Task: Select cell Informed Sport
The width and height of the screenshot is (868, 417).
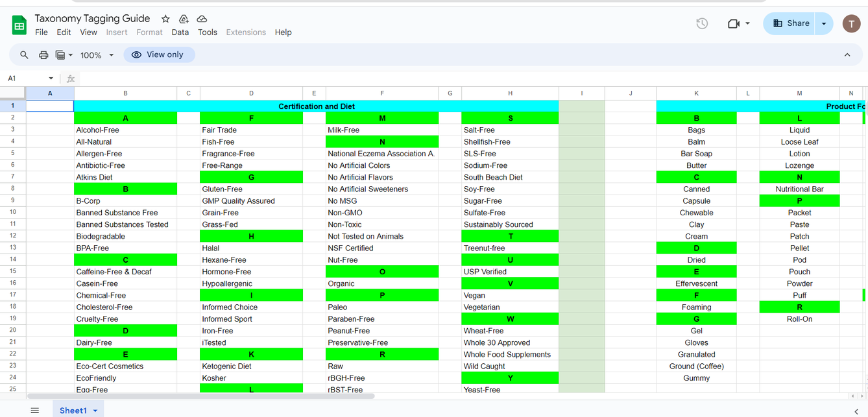Action: pos(251,318)
